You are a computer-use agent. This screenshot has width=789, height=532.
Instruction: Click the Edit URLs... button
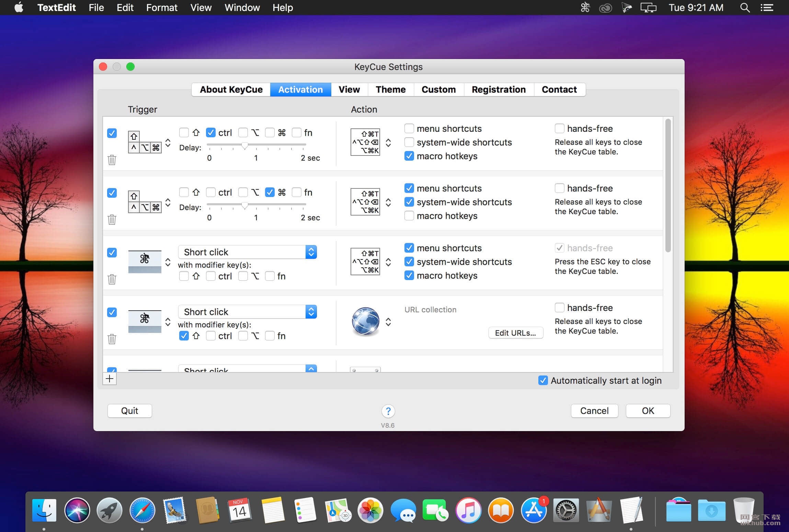[516, 333]
